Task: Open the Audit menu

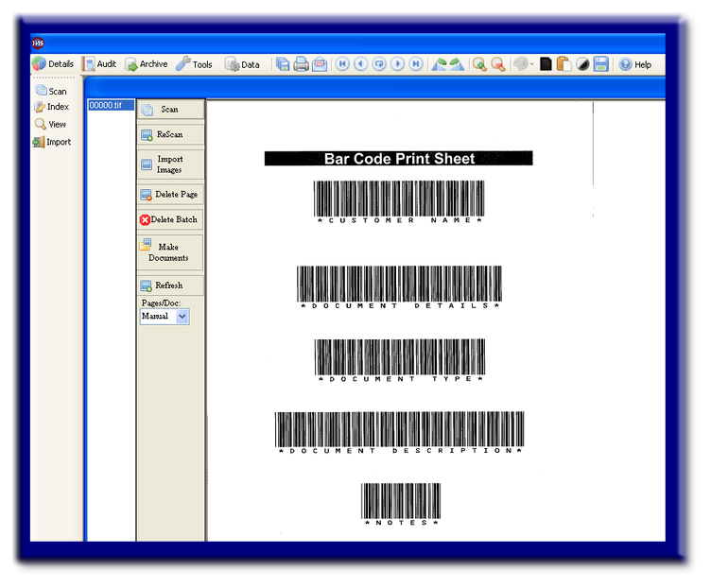Action: click(99, 64)
